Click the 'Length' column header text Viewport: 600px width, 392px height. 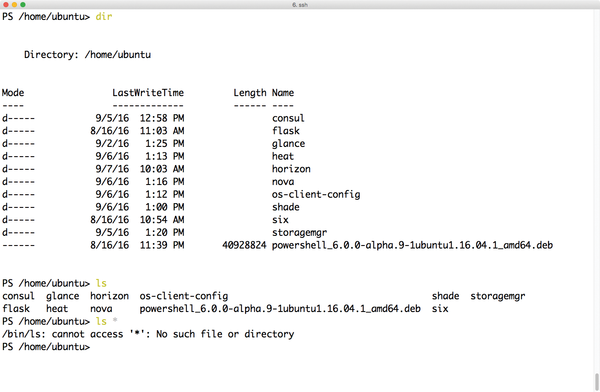point(250,93)
